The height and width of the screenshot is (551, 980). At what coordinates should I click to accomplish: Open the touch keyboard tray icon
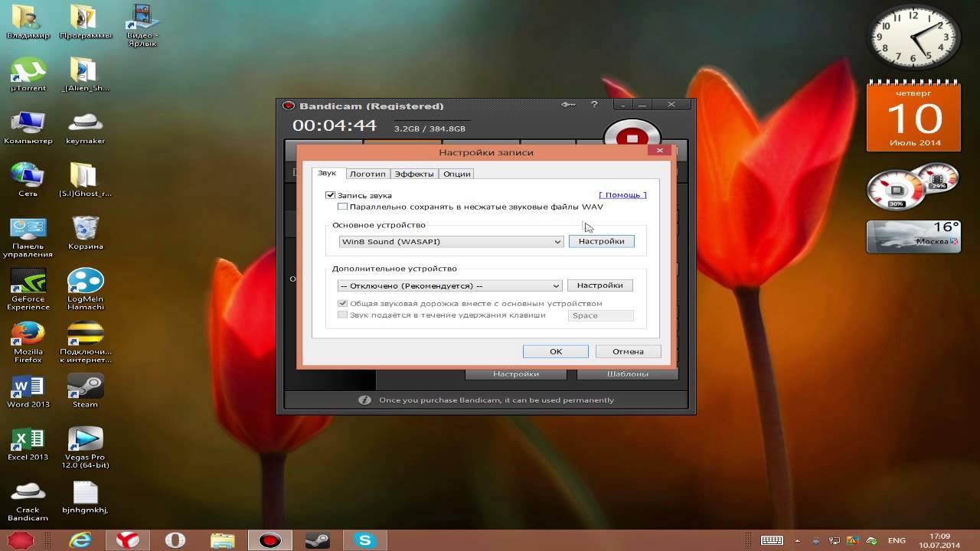pos(772,540)
